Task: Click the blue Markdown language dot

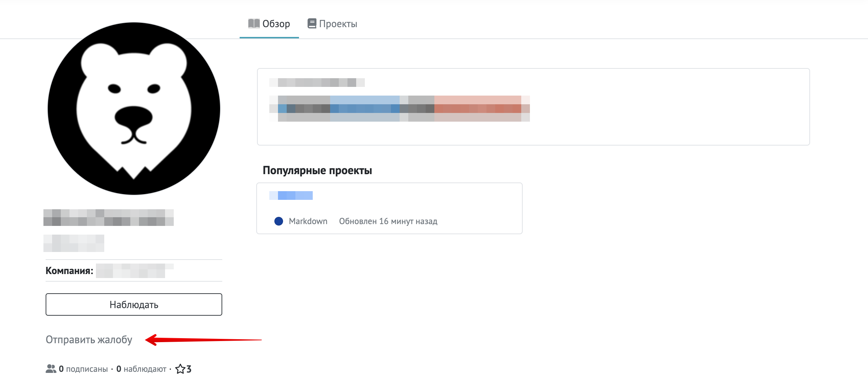Action: pos(279,221)
